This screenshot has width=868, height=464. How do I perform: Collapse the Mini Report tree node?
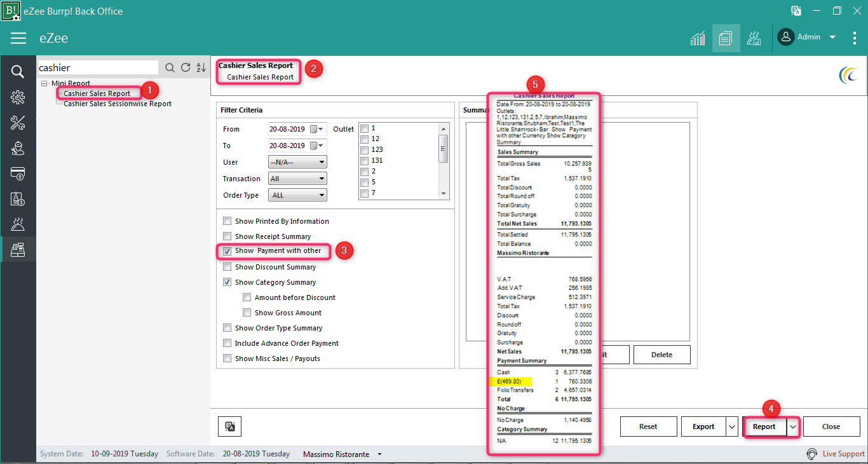(44, 83)
